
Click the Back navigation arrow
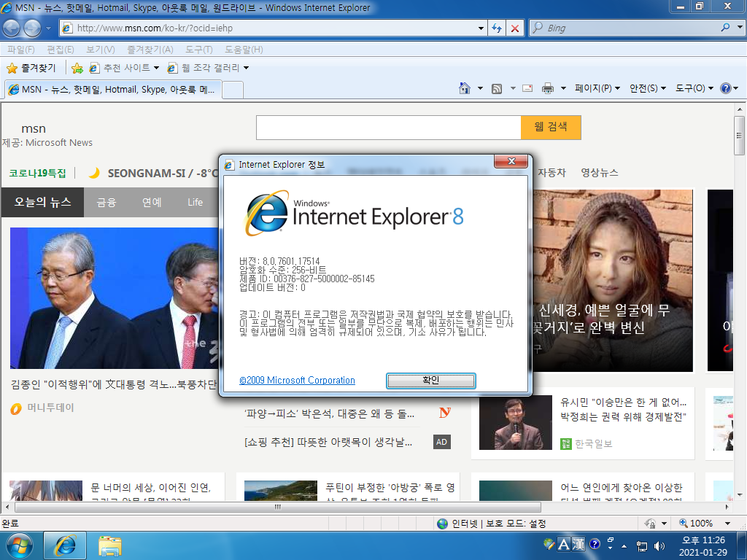[12, 28]
